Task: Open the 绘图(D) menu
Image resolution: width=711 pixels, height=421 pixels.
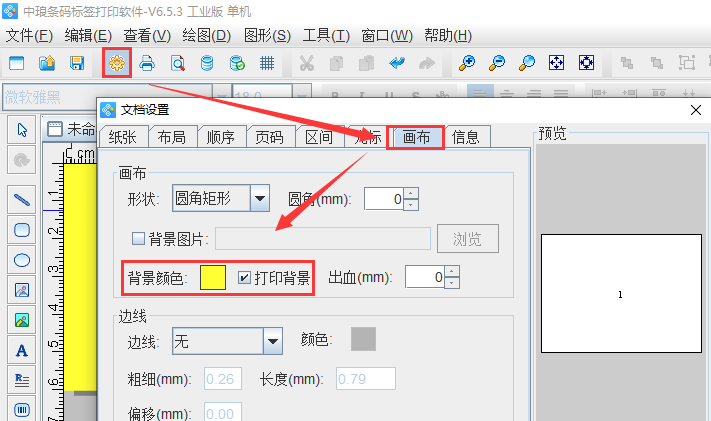Action: [207, 35]
